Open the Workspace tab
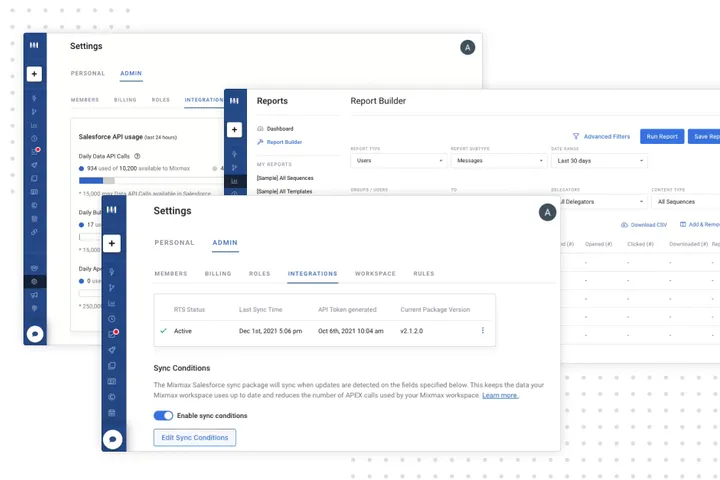 click(x=375, y=273)
